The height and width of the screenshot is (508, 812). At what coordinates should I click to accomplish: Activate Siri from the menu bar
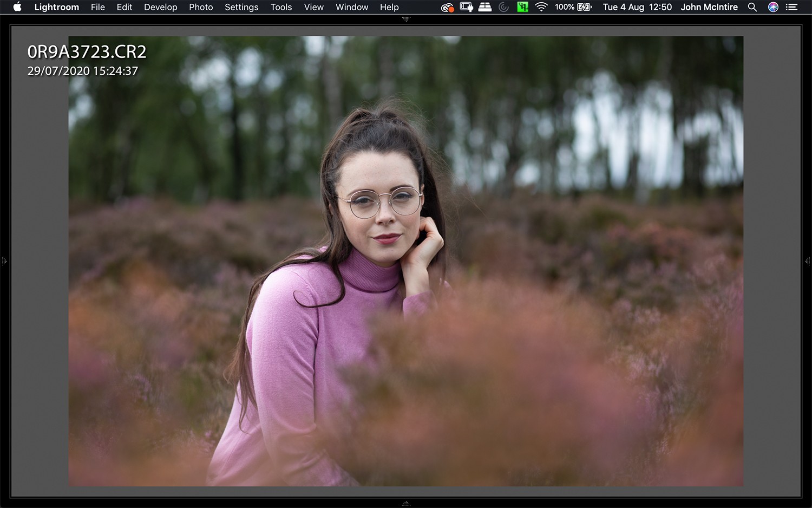[772, 7]
